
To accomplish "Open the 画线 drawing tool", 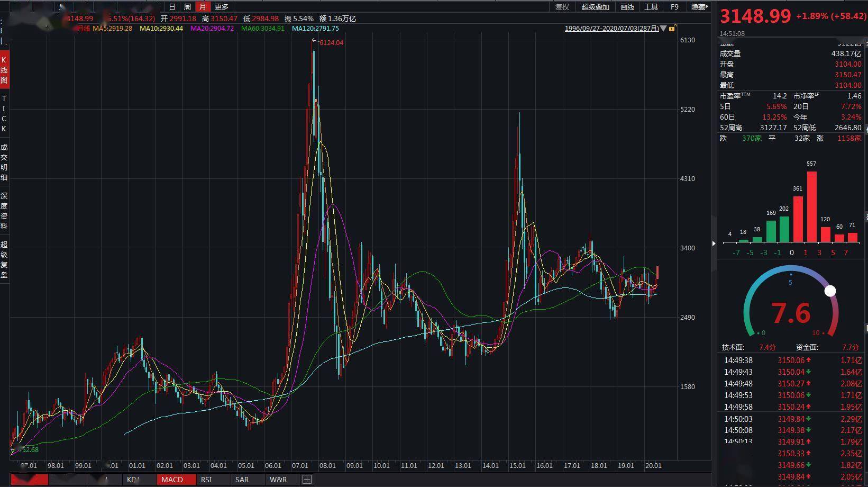I will pos(627,7).
